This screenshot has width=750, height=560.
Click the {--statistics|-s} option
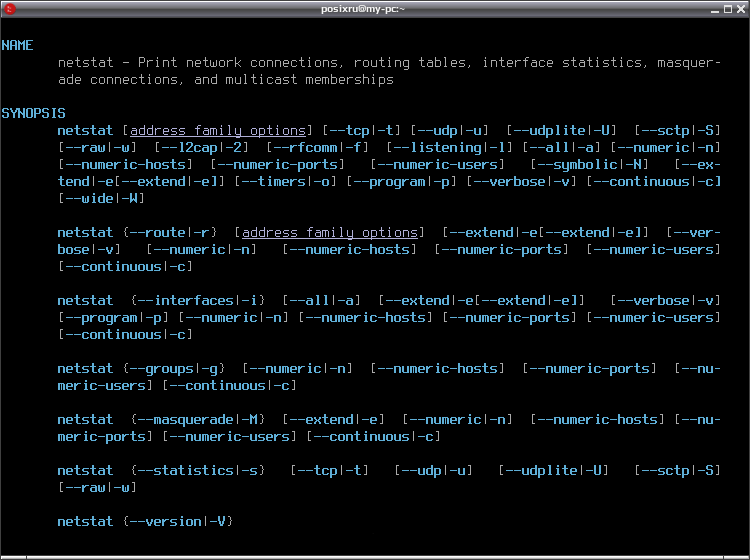click(198, 471)
